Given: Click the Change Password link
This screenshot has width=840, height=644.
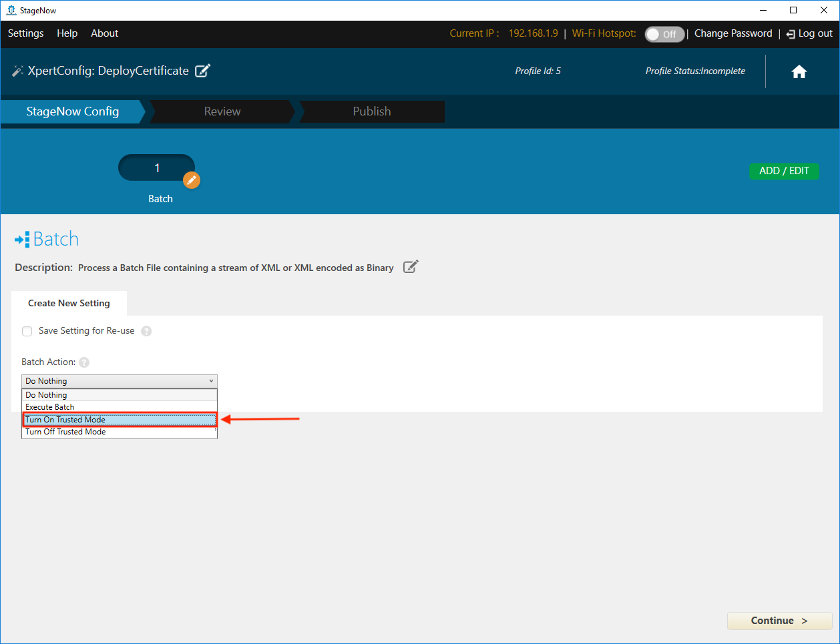Looking at the screenshot, I should tap(732, 33).
